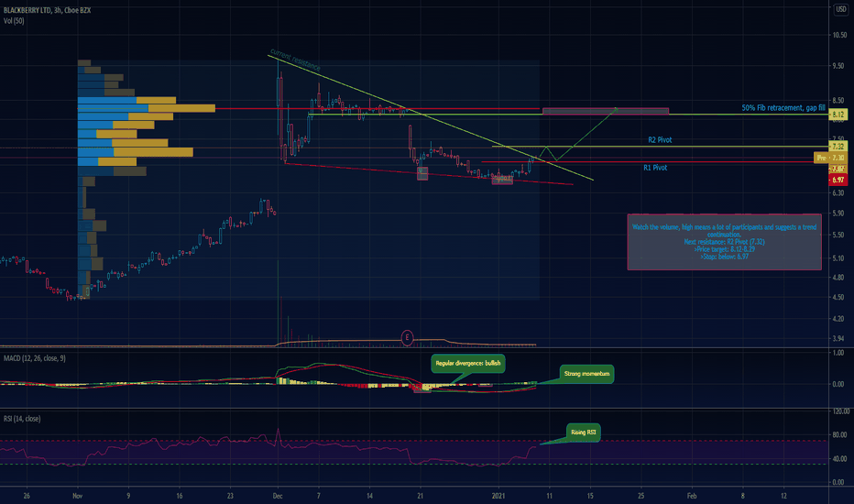Viewport: 854px width, 504px height.
Task: Click the earnings E marker on the chart
Action: pyautogui.click(x=407, y=338)
